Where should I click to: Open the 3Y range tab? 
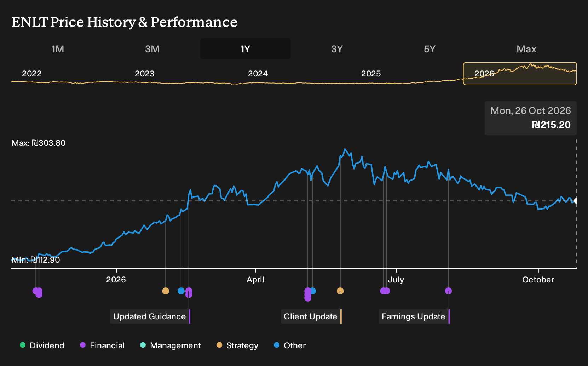[x=337, y=49]
